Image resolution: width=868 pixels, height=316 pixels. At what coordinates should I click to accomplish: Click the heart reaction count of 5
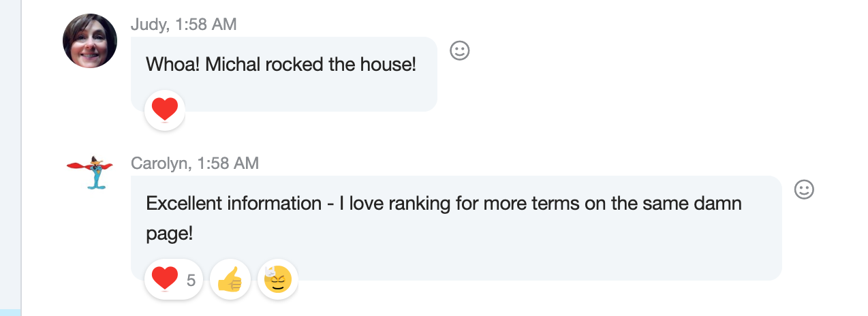191,280
